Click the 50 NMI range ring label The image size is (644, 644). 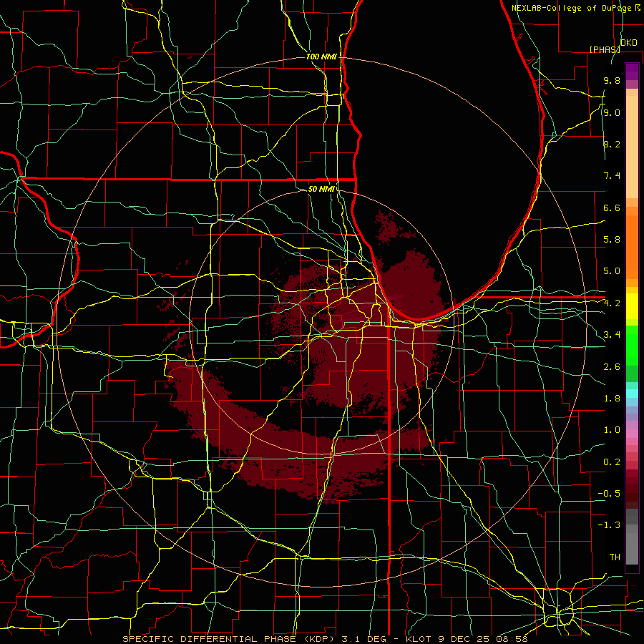[x=321, y=189]
